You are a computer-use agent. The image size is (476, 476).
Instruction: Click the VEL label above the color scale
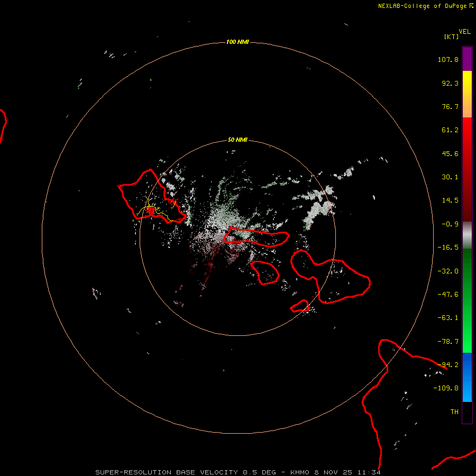click(x=464, y=32)
